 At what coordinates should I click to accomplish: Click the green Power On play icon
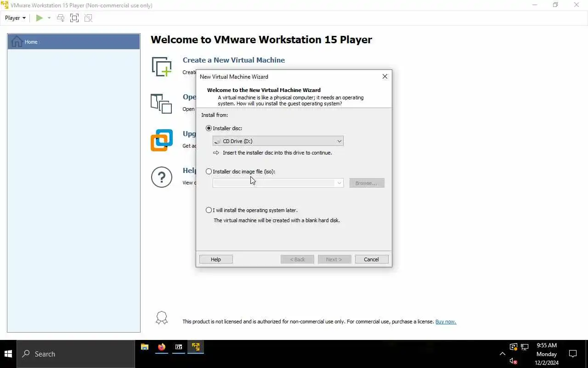click(x=40, y=18)
